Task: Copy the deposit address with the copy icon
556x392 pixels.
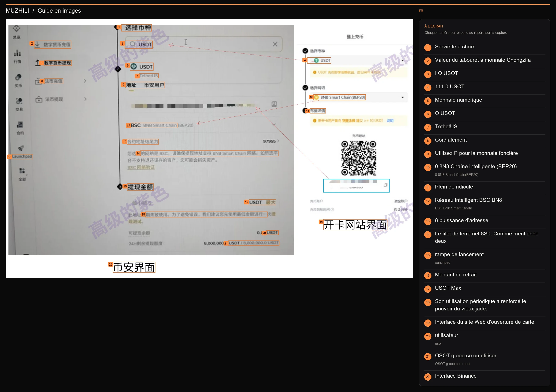Action: [x=385, y=185]
